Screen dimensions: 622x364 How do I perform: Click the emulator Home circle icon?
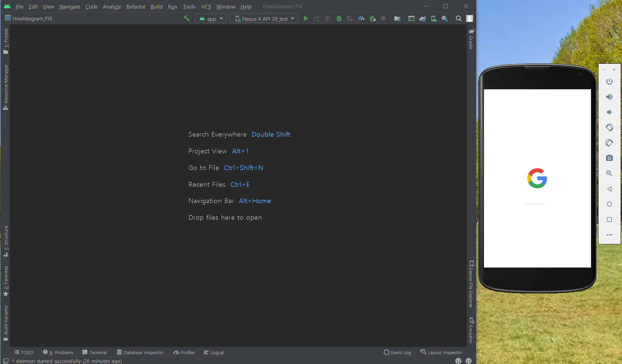609,204
